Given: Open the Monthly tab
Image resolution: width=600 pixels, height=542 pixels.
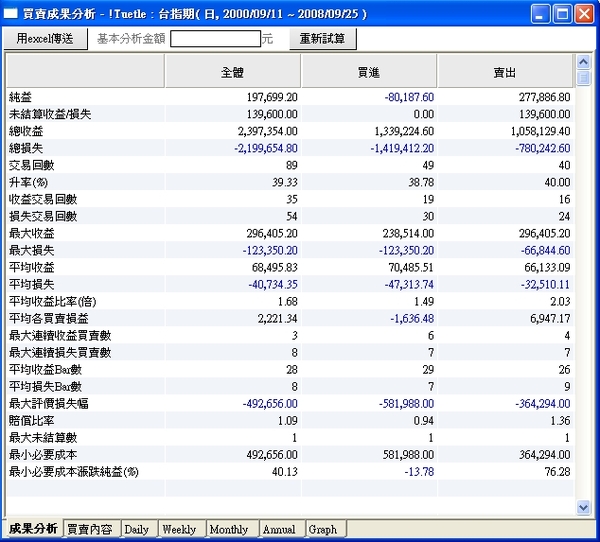Looking at the screenshot, I should [x=229, y=529].
